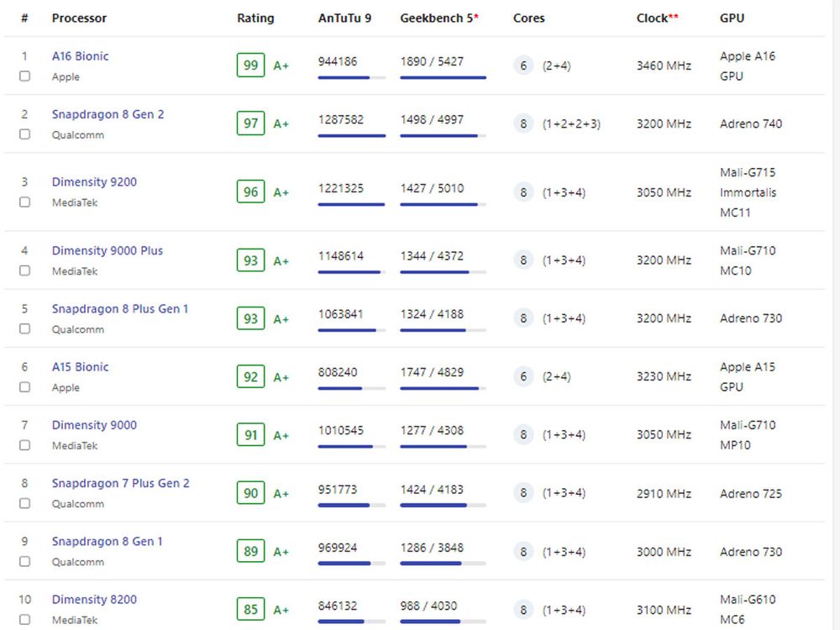The height and width of the screenshot is (630, 840).
Task: Sort by the Geekbench 5 column header
Action: click(438, 18)
